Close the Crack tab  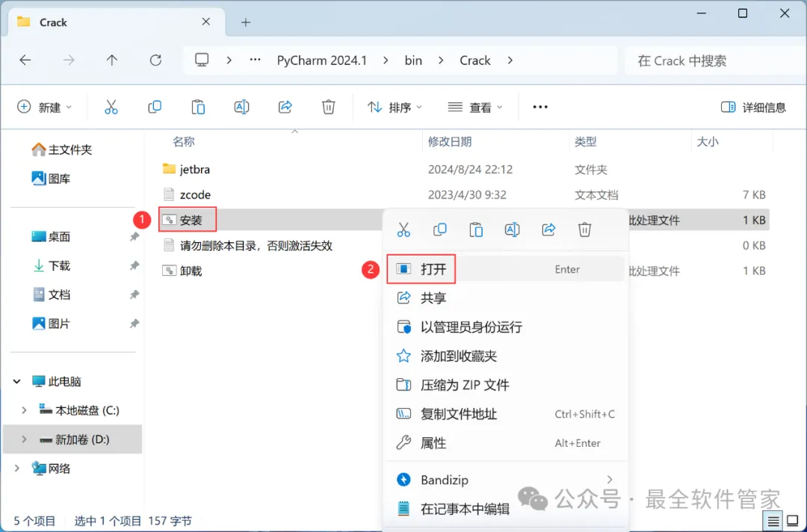click(x=206, y=22)
